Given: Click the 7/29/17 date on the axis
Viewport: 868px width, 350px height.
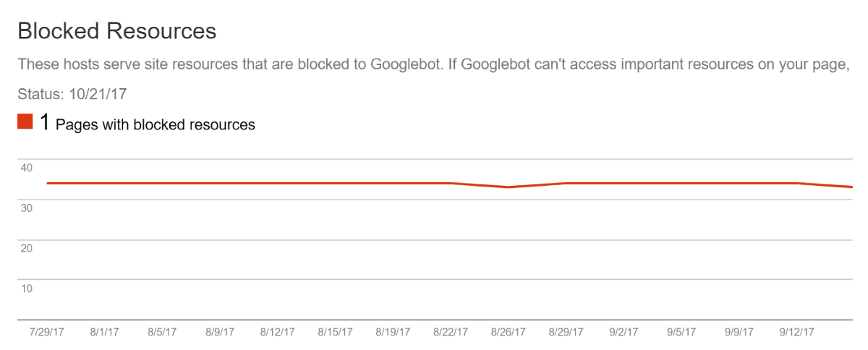Looking at the screenshot, I should 46,332.
